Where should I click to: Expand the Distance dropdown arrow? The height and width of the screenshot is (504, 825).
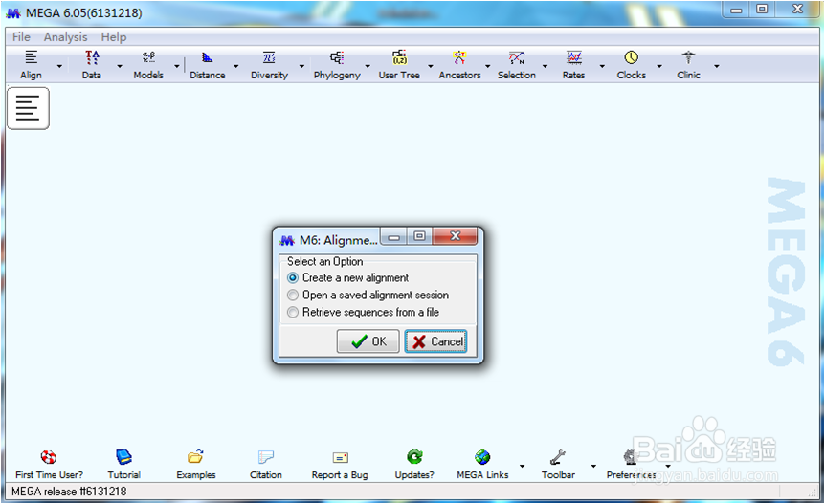point(235,66)
